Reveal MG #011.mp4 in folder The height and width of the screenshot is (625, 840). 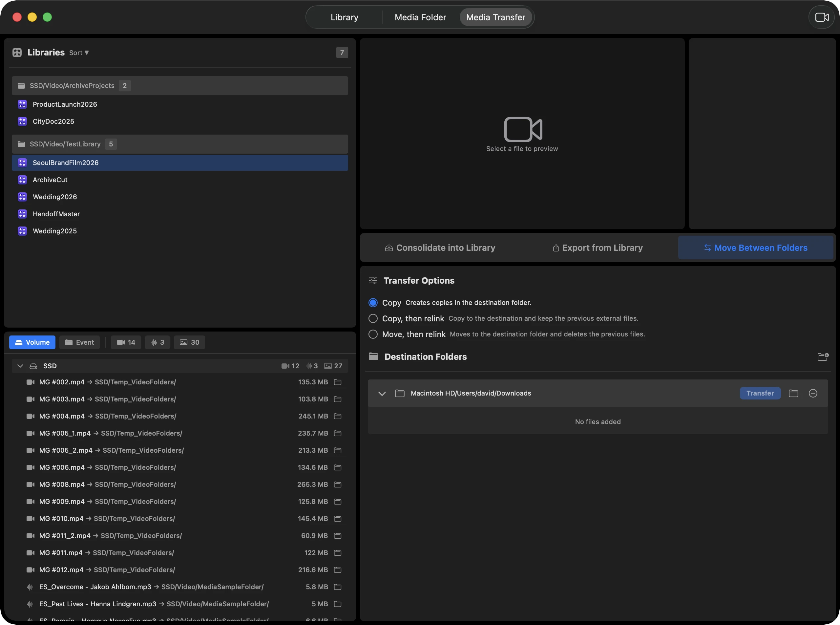click(338, 553)
